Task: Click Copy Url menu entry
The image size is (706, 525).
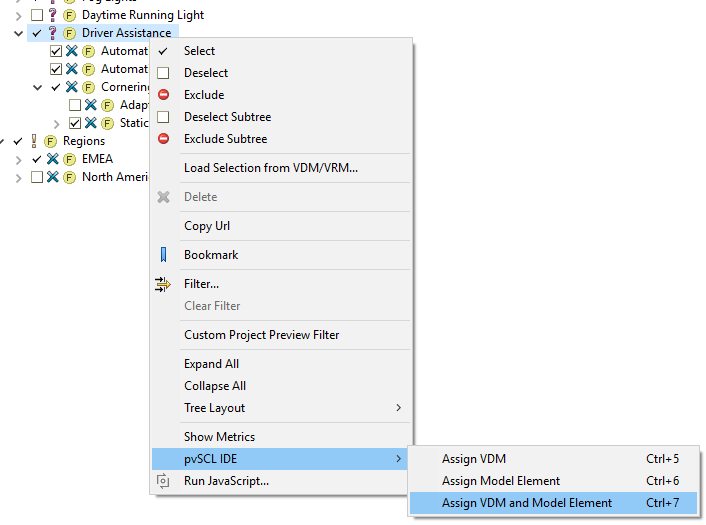Action: (207, 226)
